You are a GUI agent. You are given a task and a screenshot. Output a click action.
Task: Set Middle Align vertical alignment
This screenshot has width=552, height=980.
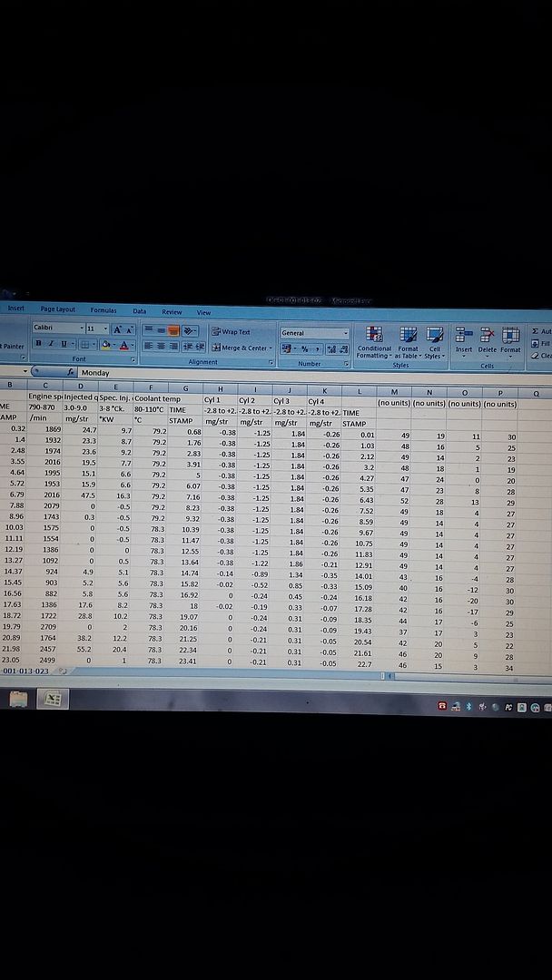[161, 330]
